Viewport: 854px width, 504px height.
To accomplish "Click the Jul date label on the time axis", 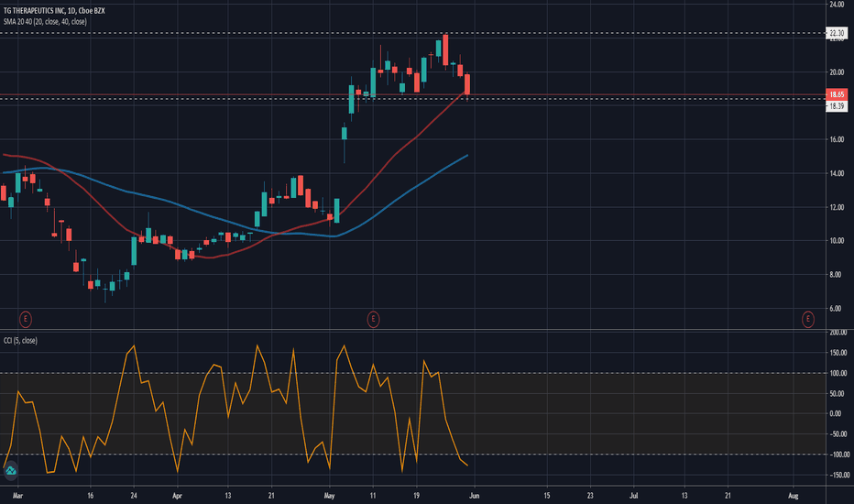I will tap(633, 496).
